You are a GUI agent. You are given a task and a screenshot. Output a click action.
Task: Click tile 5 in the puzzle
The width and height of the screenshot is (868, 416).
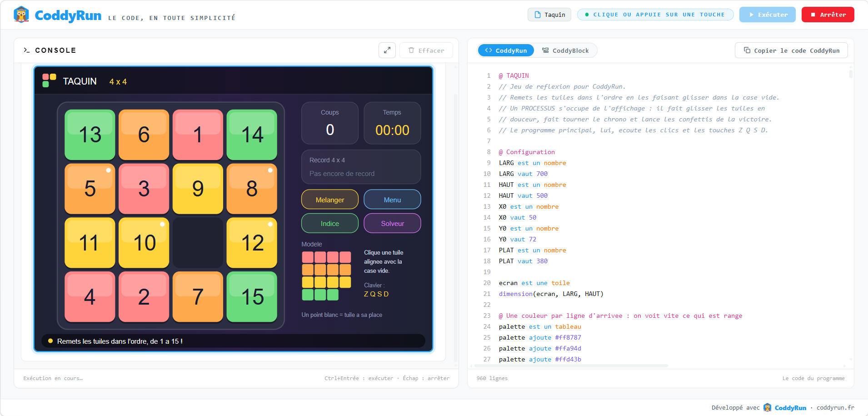90,189
